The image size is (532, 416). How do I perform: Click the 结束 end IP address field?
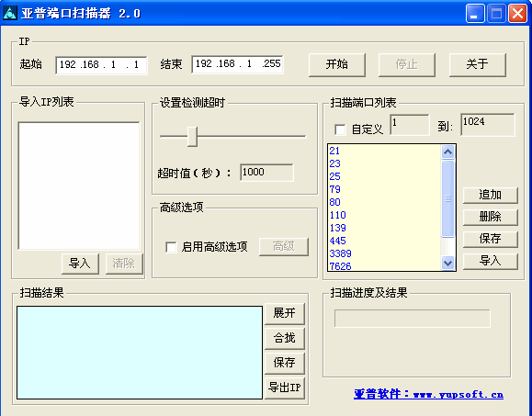point(237,64)
